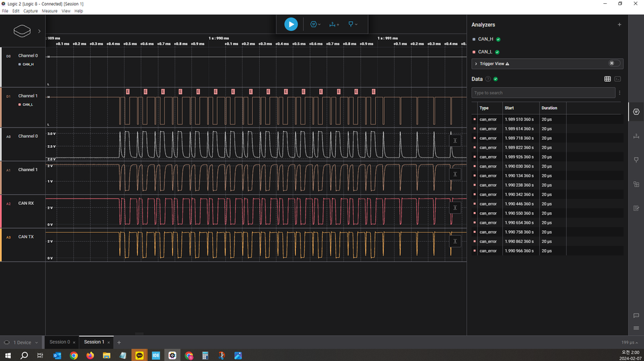
Task: Toggle the Trigger View switch
Action: (x=616, y=64)
